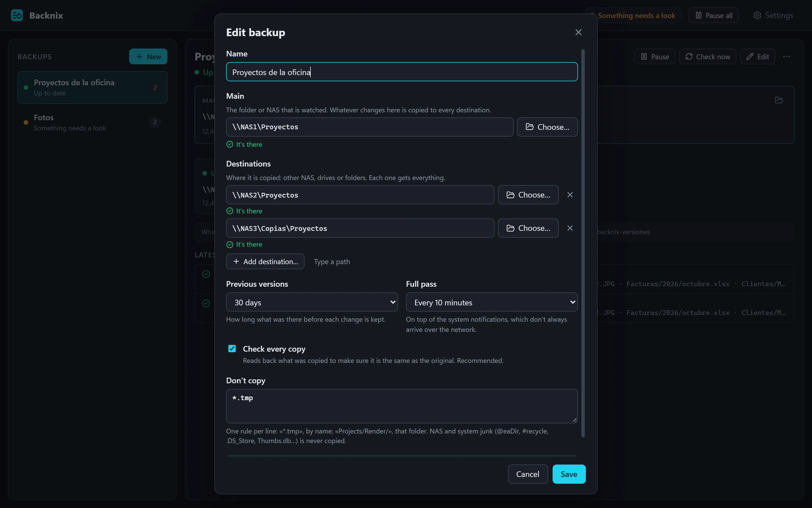Screen dimensions: 812x508
Task: Click the dialog vertical scrollbar
Action: click(583, 243)
